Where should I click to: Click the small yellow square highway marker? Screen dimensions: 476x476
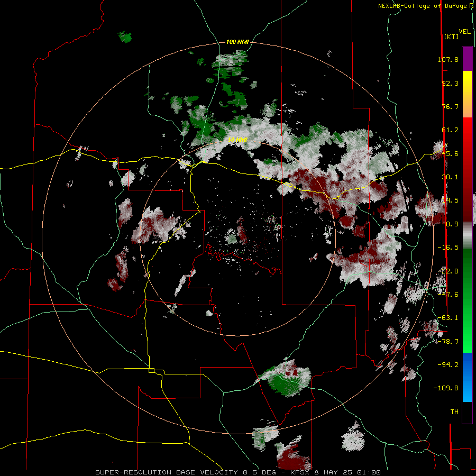151,370
